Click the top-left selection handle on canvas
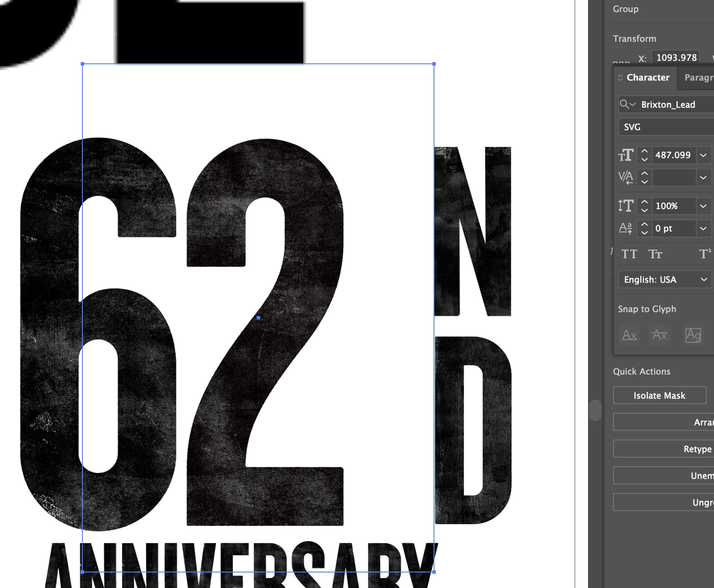 pyautogui.click(x=82, y=64)
